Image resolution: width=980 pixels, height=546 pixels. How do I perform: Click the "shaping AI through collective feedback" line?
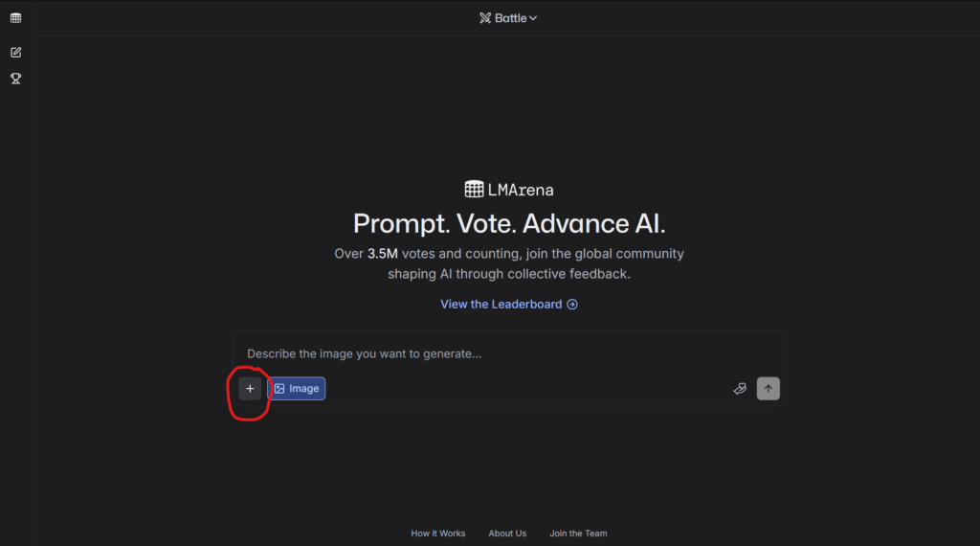point(509,274)
